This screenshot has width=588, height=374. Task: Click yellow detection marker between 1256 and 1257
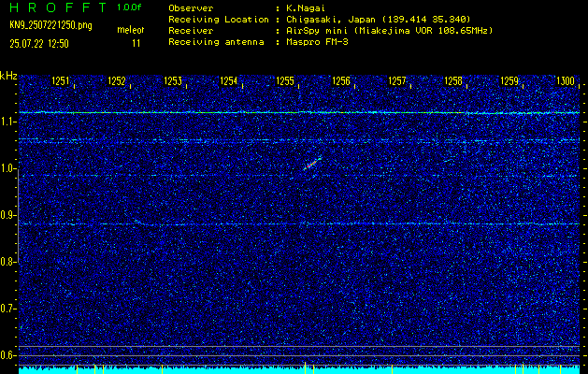click(392, 370)
